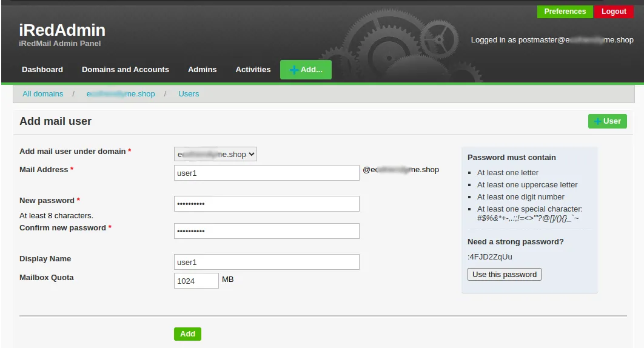The image size is (644, 348).
Task: Open the Dashboard menu item
Action: coord(42,70)
